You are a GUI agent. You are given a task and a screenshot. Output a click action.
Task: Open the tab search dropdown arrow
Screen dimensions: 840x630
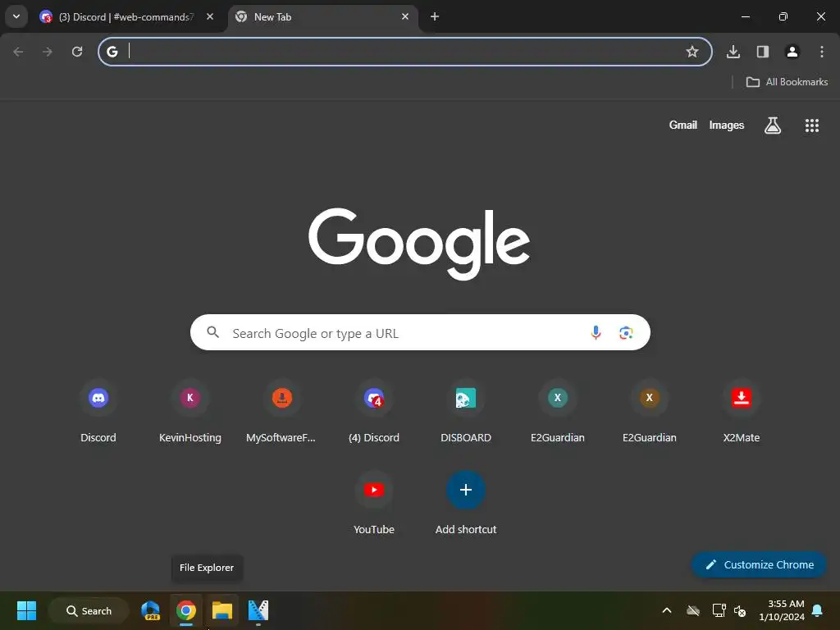(16, 16)
